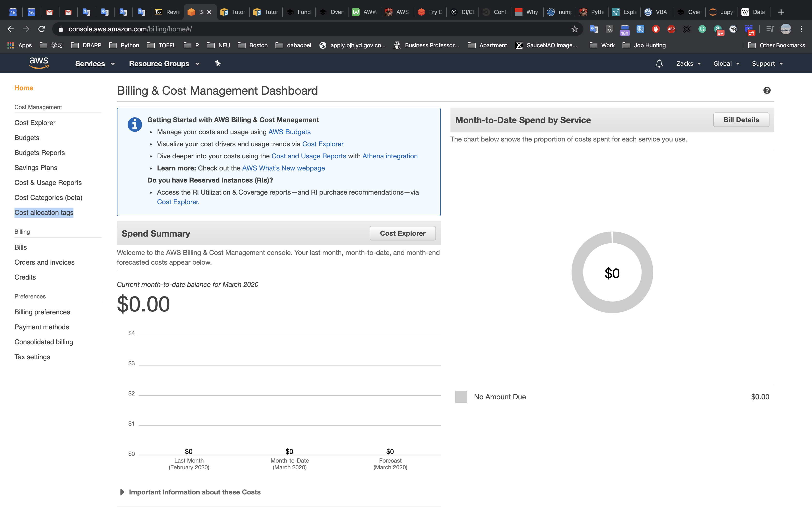
Task: Expand the Services dropdown menu
Action: 95,63
